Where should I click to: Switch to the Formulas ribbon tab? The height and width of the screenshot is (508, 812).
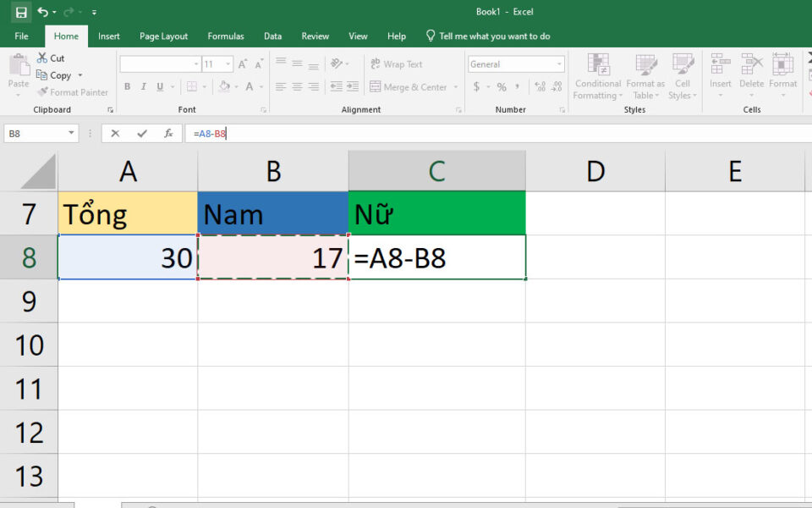225,36
